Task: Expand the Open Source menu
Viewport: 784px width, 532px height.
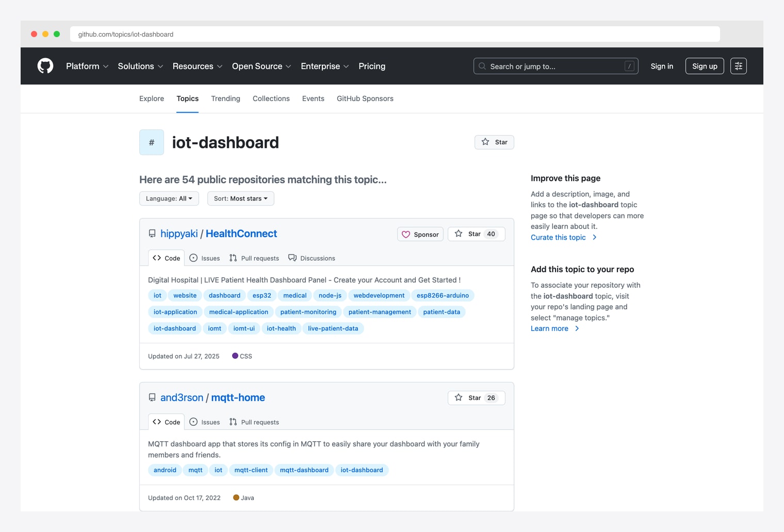Action: (x=262, y=66)
